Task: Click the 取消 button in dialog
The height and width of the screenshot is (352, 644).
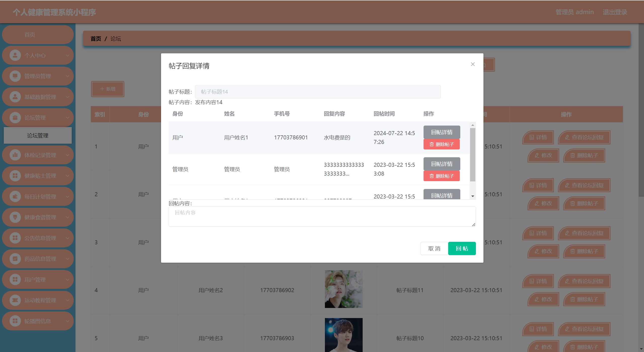Action: click(434, 248)
